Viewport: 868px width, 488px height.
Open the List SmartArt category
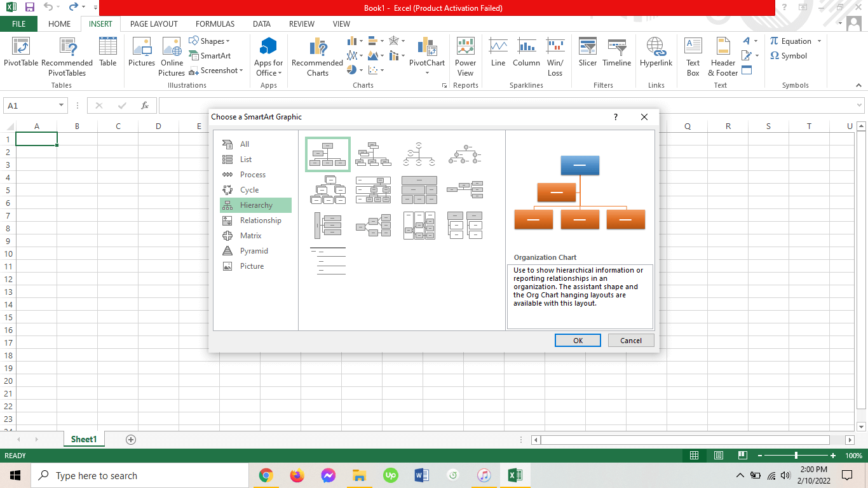click(255, 159)
